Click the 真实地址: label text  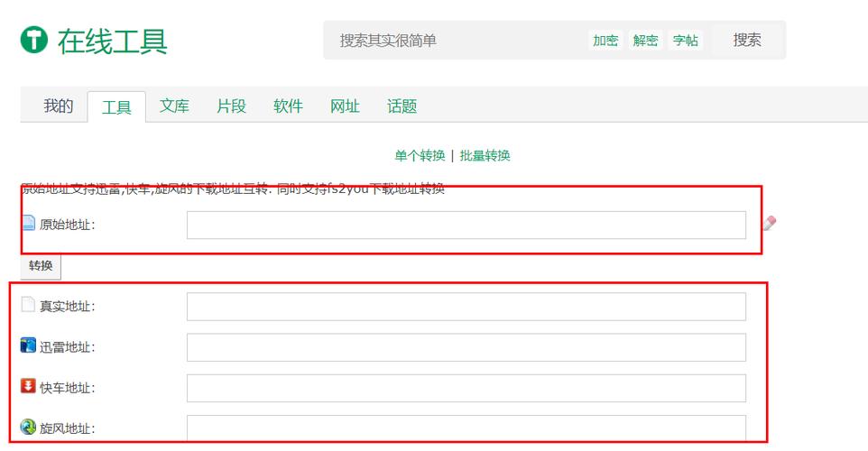point(68,306)
